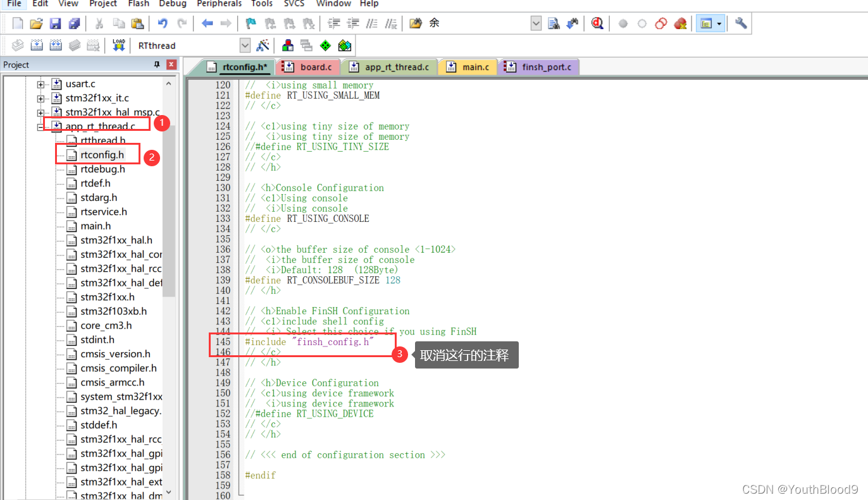
Task: Toggle the Project window view button
Action: coord(706,23)
